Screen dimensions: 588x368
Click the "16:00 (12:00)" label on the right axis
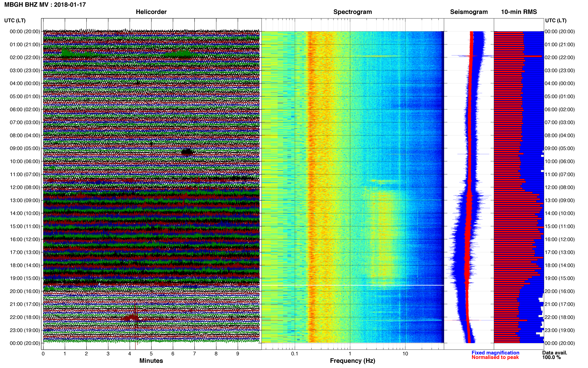pyautogui.click(x=560, y=239)
